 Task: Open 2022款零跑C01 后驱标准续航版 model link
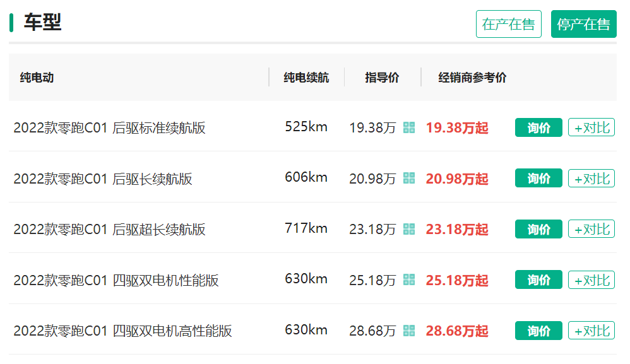(x=109, y=128)
